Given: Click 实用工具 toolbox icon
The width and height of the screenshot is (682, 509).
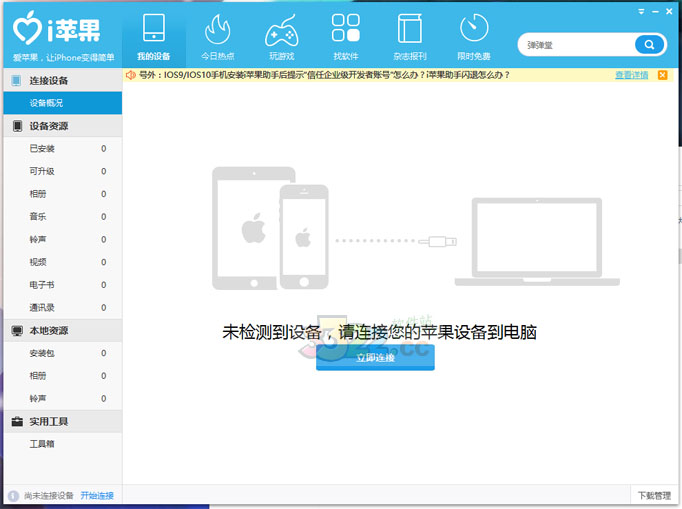Looking at the screenshot, I should pos(17,422).
